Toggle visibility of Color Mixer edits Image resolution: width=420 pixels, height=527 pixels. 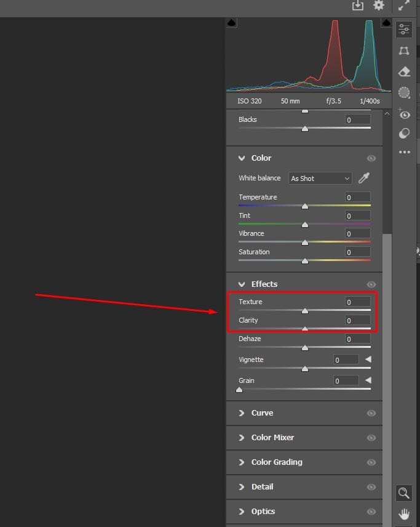click(371, 438)
